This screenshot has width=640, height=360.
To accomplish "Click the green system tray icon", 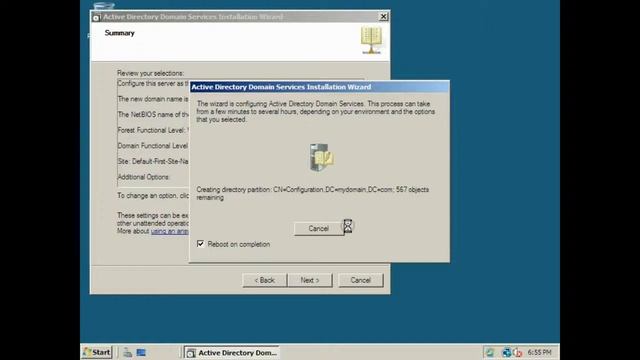I will [490, 352].
